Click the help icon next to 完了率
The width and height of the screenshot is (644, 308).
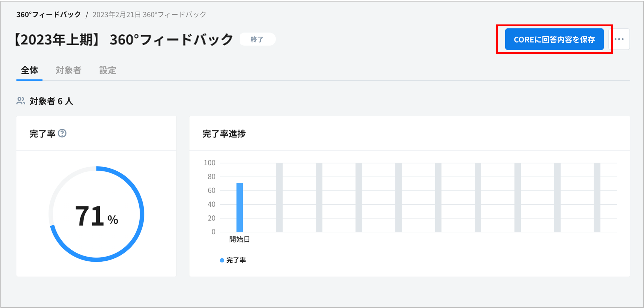click(62, 133)
